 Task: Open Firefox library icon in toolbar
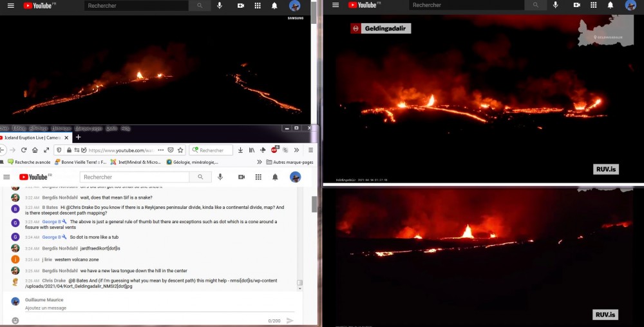point(251,150)
